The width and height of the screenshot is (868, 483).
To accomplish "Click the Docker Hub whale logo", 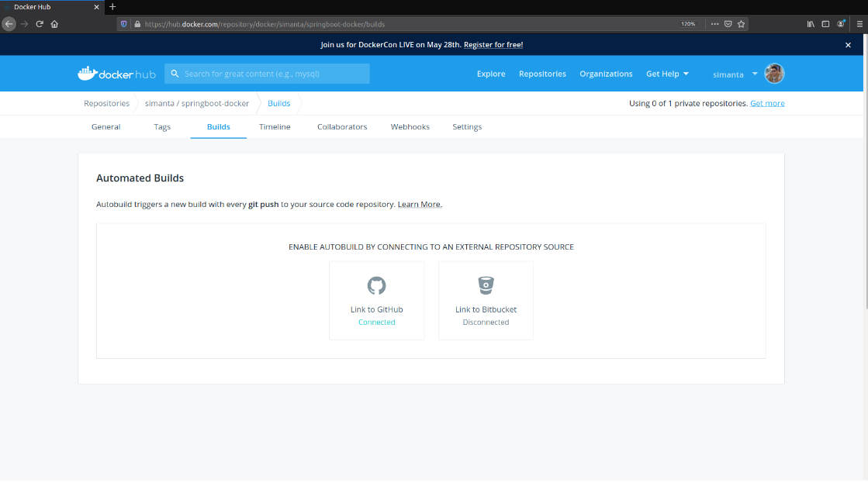I will [x=117, y=74].
